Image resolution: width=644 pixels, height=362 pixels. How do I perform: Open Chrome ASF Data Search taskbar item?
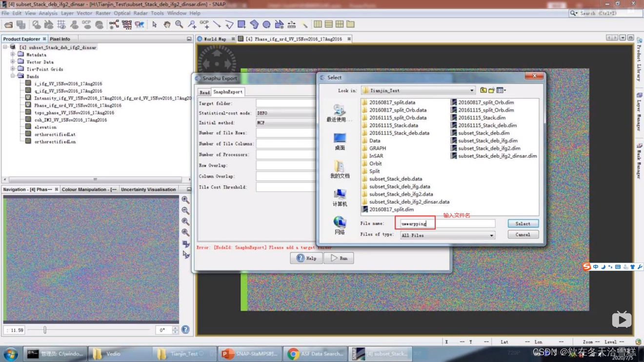316,354
